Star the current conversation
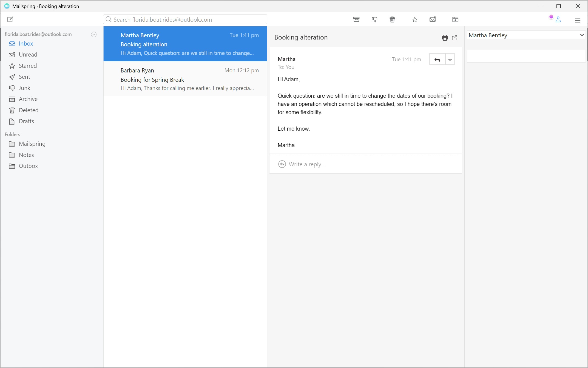The image size is (588, 368). 414,19
